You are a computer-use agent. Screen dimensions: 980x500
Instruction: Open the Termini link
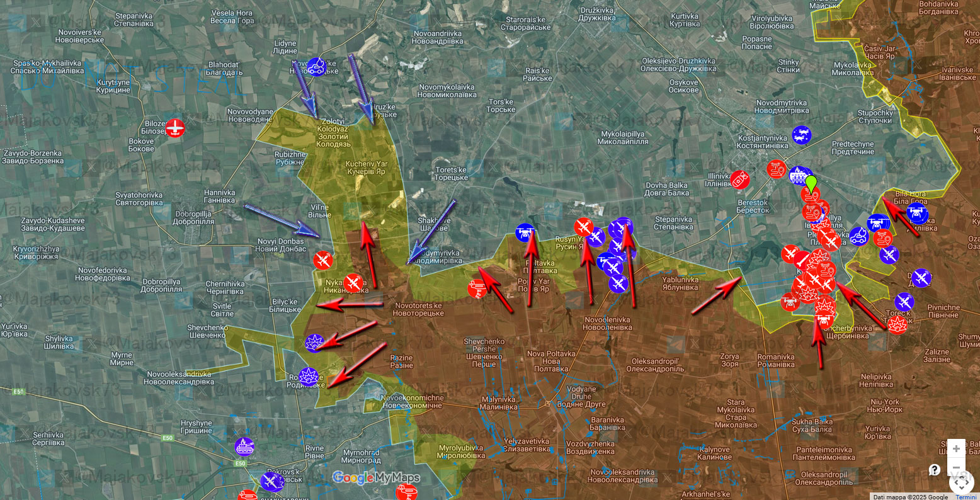pyautogui.click(x=966, y=497)
